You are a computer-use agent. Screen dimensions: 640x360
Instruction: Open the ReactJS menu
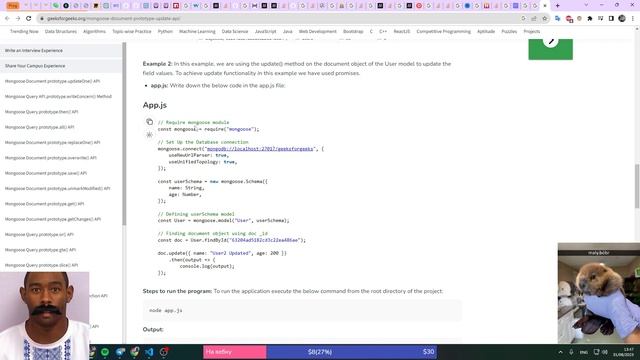tap(402, 31)
